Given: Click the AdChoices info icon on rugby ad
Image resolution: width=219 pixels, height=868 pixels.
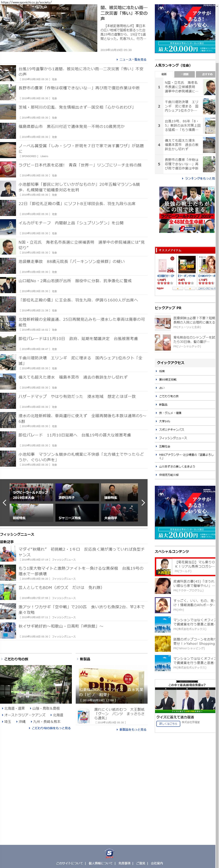Looking at the screenshot, I should coord(210,188).
